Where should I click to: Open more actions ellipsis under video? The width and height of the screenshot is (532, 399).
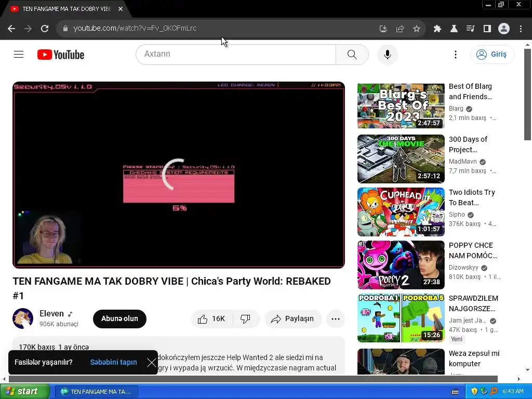(x=335, y=318)
